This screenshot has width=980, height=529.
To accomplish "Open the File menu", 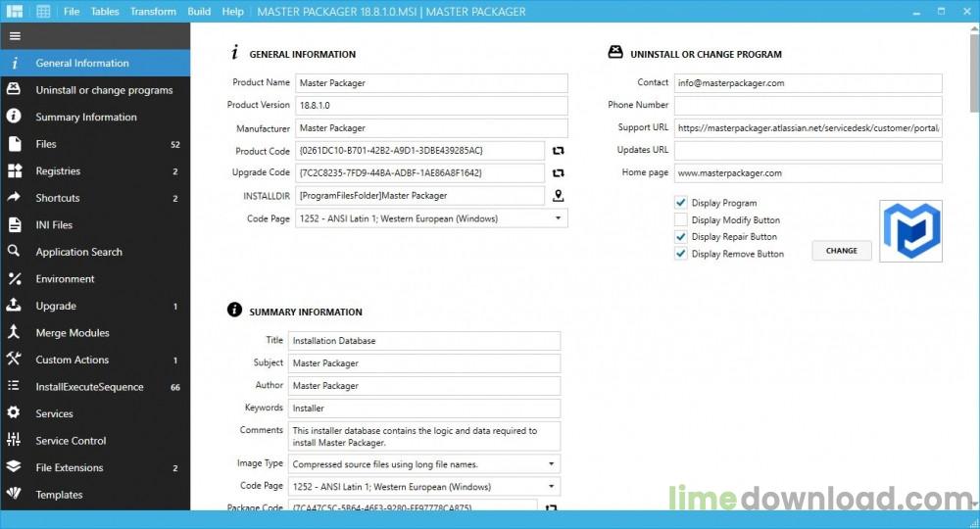I will point(72,11).
